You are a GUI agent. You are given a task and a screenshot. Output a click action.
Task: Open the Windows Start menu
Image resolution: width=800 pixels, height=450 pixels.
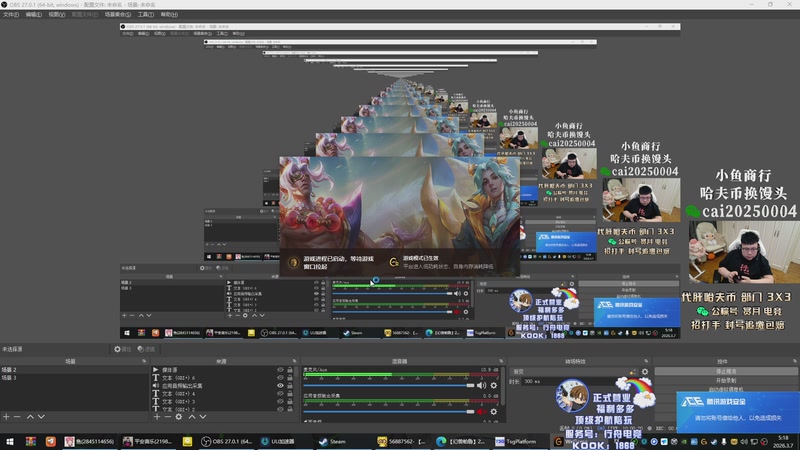click(x=10, y=441)
